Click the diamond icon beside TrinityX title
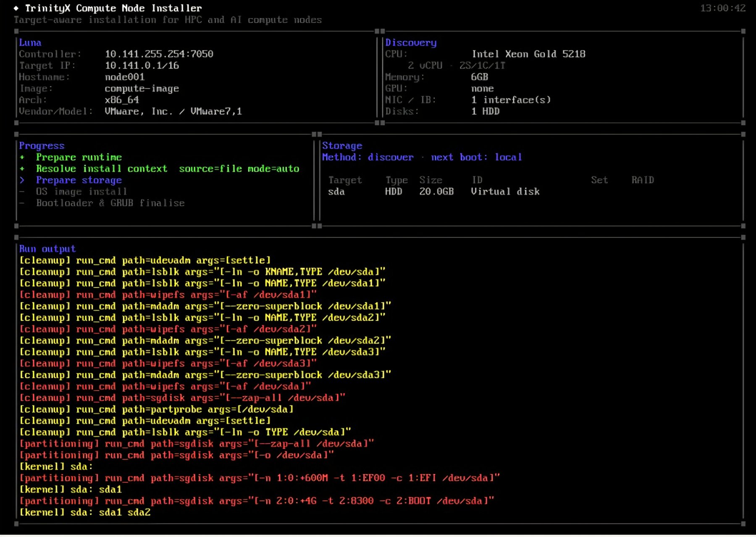 pyautogui.click(x=16, y=8)
